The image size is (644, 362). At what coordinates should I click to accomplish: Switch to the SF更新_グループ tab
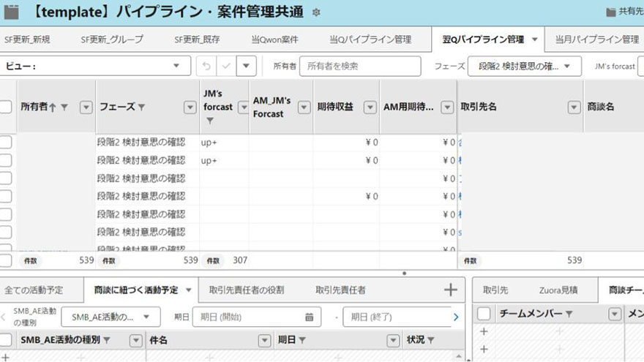click(x=112, y=39)
